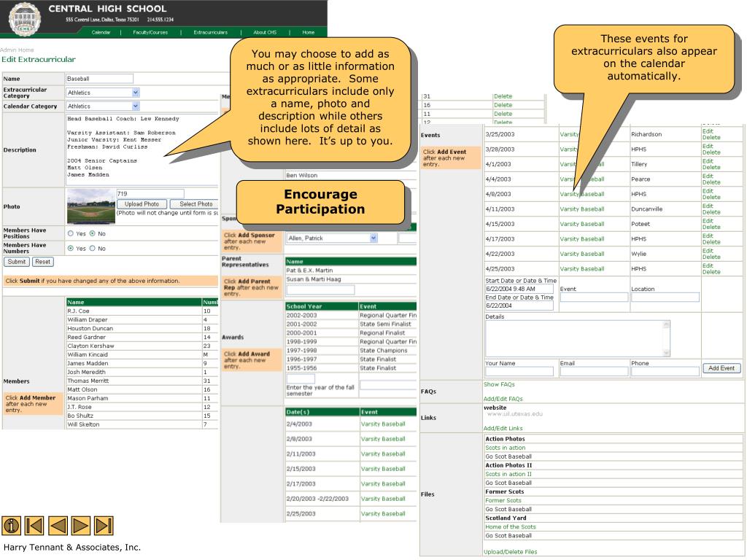Click the Your Name input field
This screenshot has height=560, width=747.
tap(519, 372)
